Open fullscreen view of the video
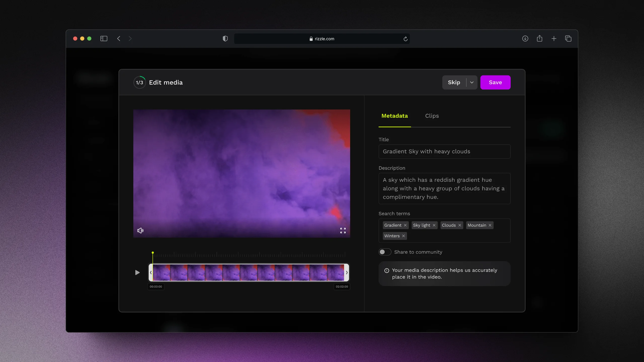The width and height of the screenshot is (644, 362). tap(343, 231)
